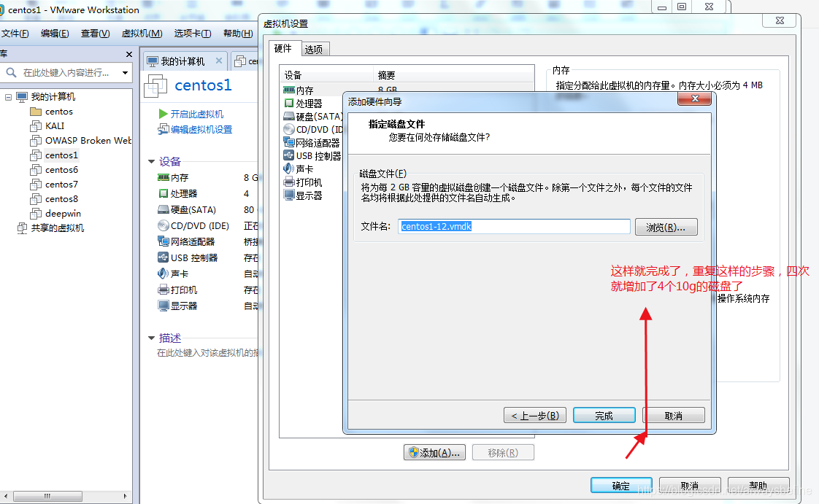
Task: Click CD/DVD (IDE) device in centos1 summary
Action: pos(193,226)
